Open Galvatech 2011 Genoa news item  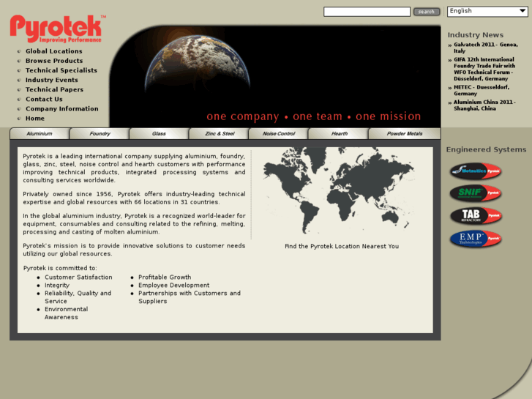(x=485, y=48)
